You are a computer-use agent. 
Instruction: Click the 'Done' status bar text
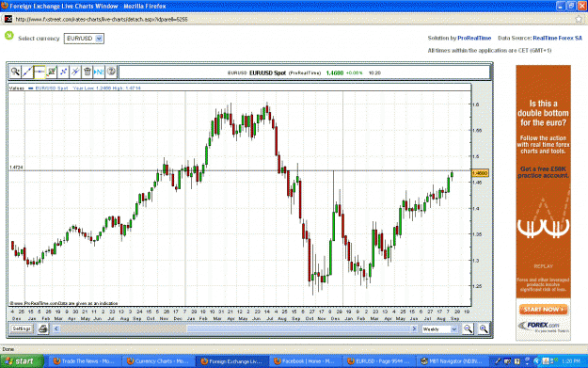pyautogui.click(x=8, y=349)
